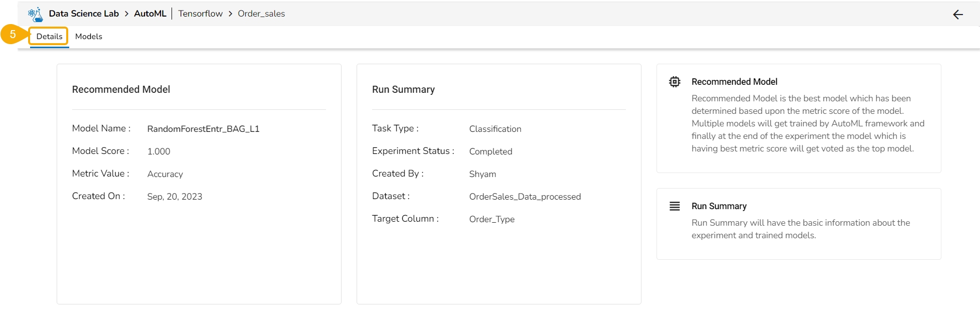This screenshot has height=329, width=980.
Task: Click chevron between Data Science Lab and AutoML
Action: (x=126, y=14)
